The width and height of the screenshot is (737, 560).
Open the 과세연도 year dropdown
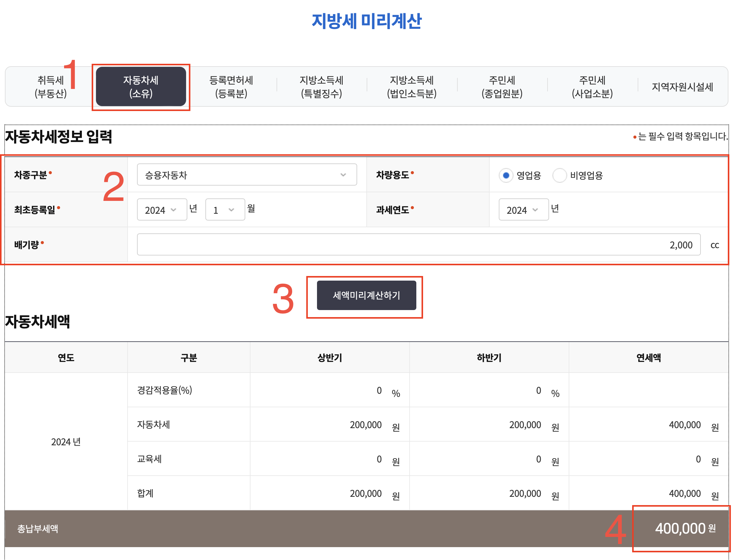[523, 210]
